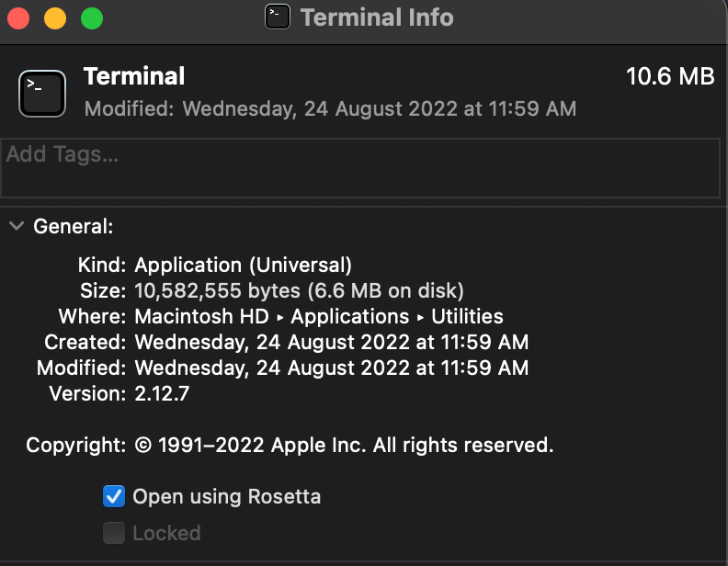
Task: Click the small Terminal icon in title bar
Action: [278, 17]
